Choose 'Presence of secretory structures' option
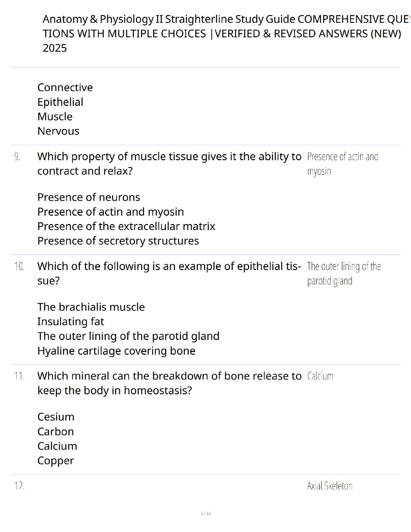The height and width of the screenshot is (532, 411). point(118,241)
